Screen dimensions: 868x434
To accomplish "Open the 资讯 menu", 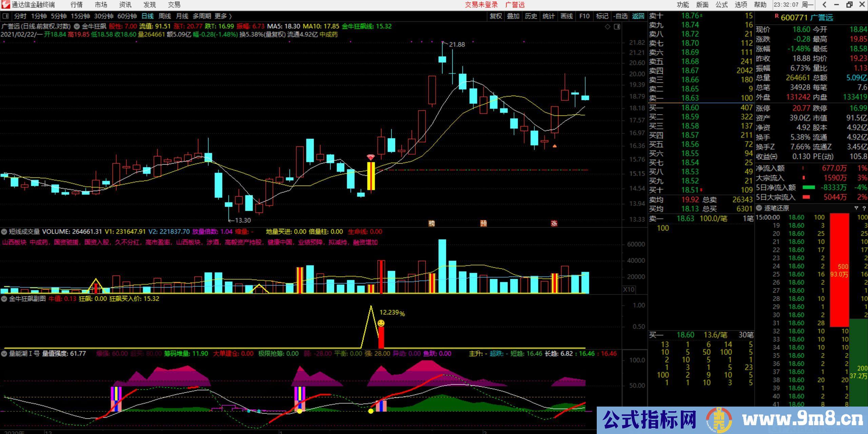I will point(125,5).
